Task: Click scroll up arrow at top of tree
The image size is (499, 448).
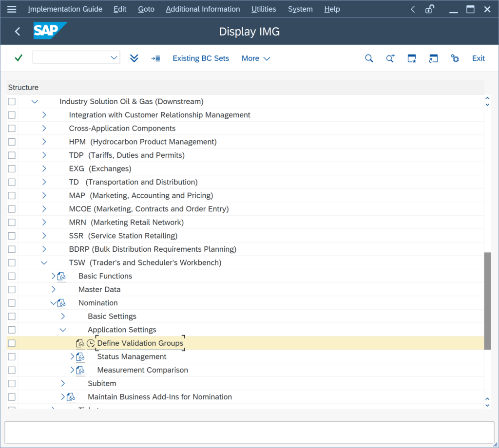Action: tap(487, 98)
